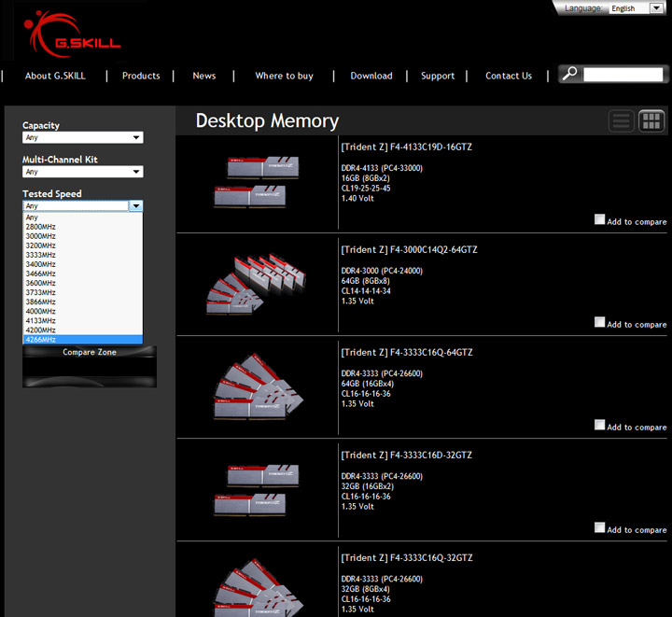This screenshot has width=672, height=617.
Task: Open Where to buy menu
Action: click(284, 76)
